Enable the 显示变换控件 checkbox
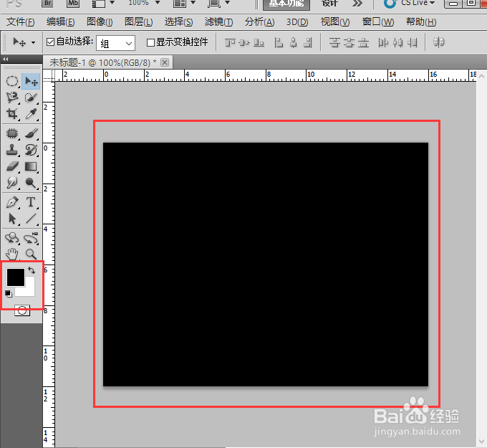The width and height of the screenshot is (487, 448). [x=150, y=42]
